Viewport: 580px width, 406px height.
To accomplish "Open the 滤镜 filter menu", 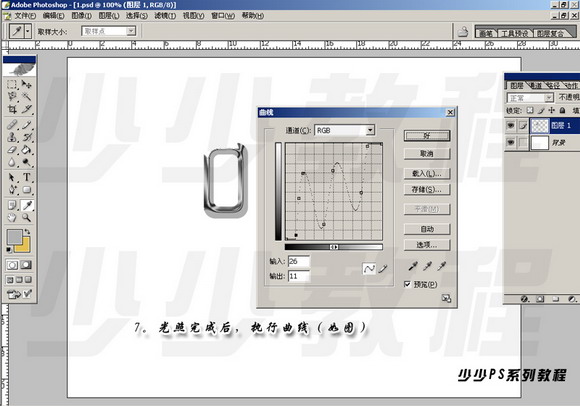I will click(165, 16).
